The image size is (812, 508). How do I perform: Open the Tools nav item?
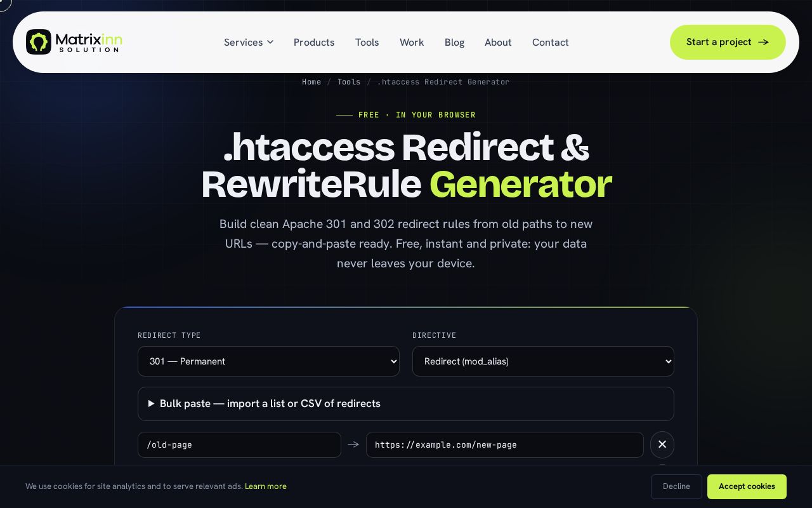click(367, 42)
